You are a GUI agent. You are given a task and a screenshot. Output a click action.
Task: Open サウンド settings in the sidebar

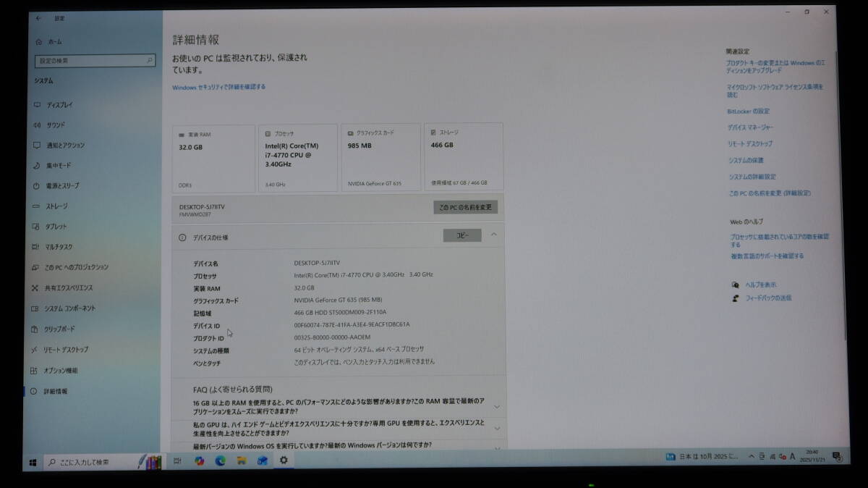49,125
